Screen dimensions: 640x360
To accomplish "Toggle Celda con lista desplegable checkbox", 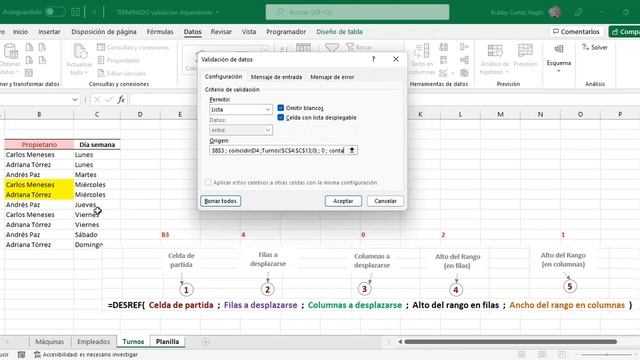I will [281, 118].
